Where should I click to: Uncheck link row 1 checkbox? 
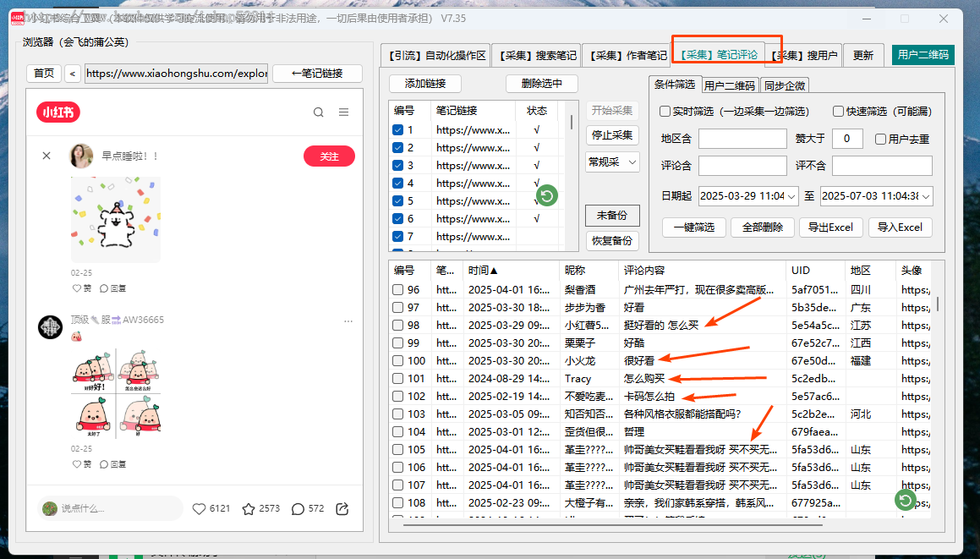397,130
